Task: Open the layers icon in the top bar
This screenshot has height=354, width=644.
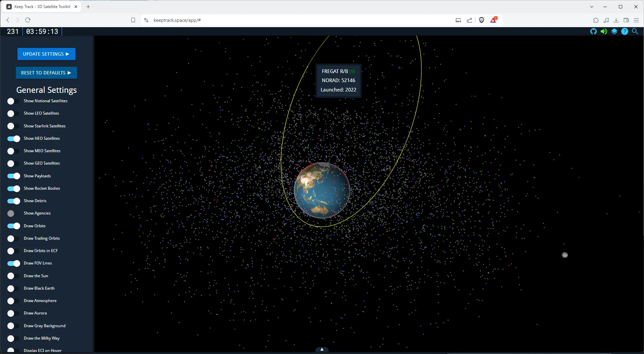Action: pyautogui.click(x=614, y=31)
